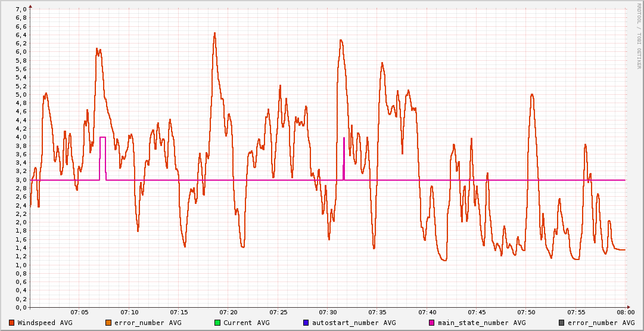Screen dimensions: 644x331
Task: Click the 0,0 value on the y-axis
Action: 20,307
